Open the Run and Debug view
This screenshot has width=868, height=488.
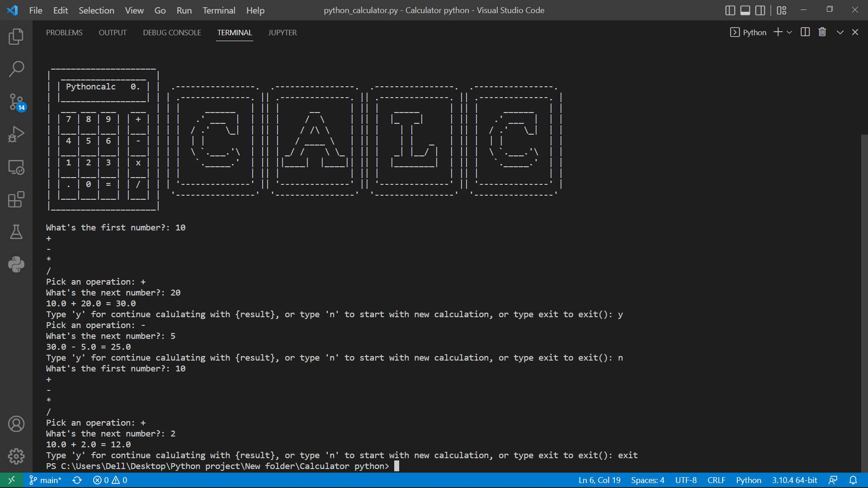click(16, 134)
